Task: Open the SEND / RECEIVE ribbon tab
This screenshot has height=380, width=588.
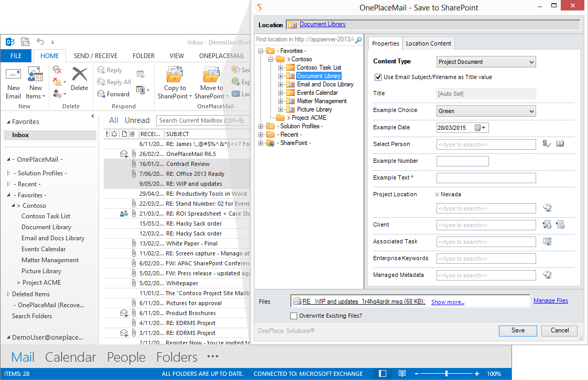Action: [95, 56]
